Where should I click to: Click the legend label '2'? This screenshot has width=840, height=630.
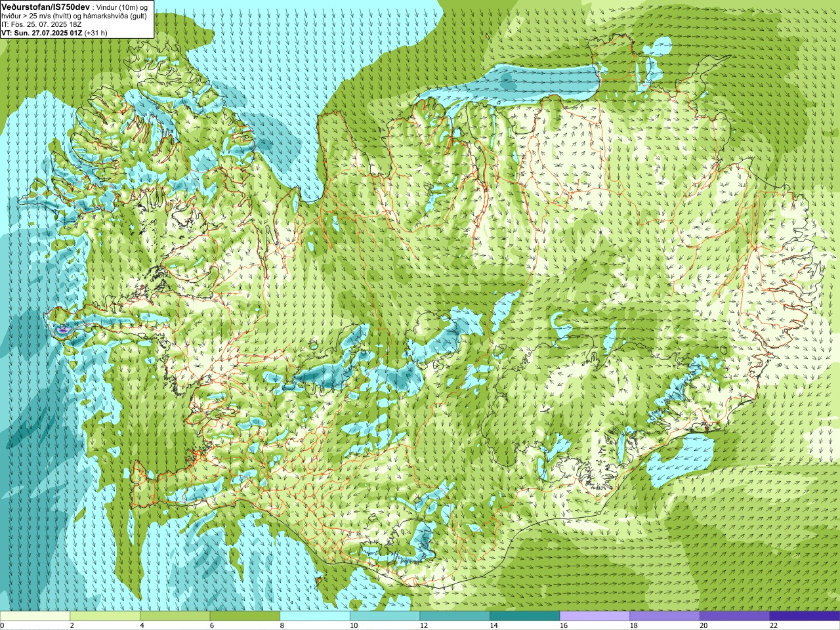click(72, 625)
